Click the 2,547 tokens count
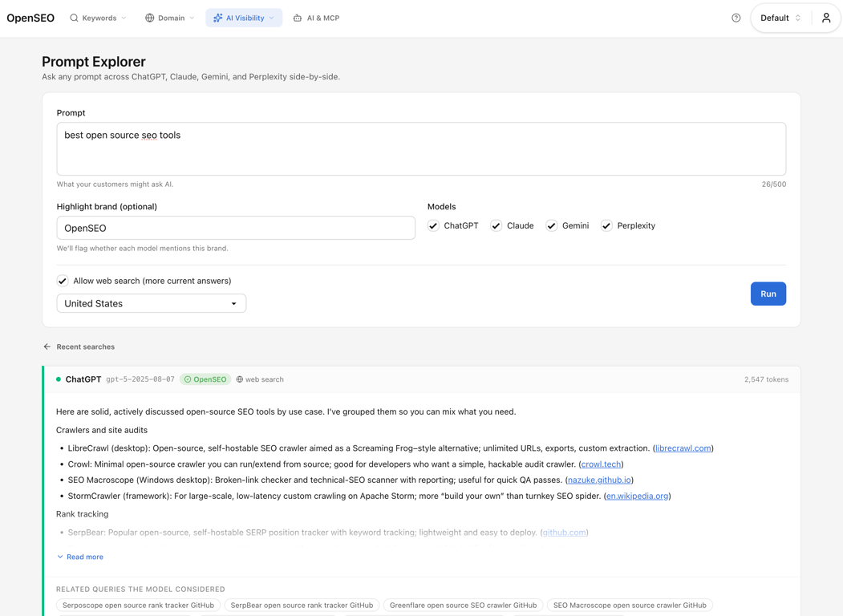 click(x=766, y=379)
